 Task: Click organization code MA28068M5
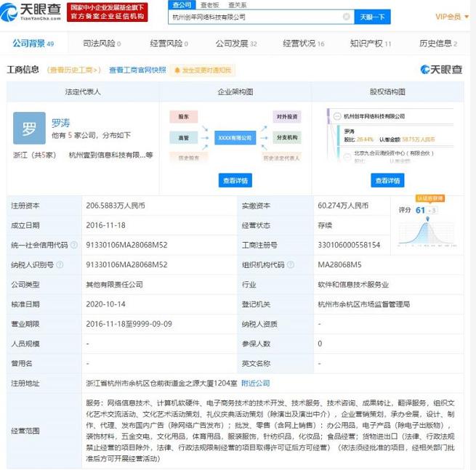(x=339, y=265)
